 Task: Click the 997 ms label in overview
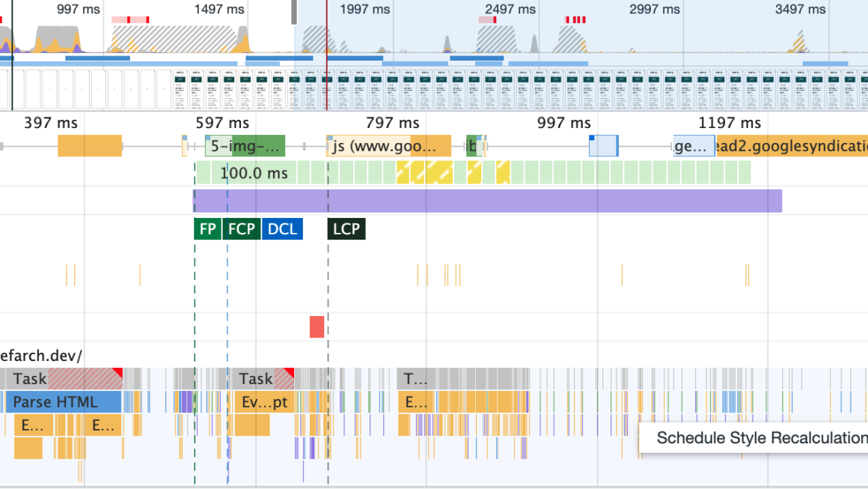(x=78, y=10)
